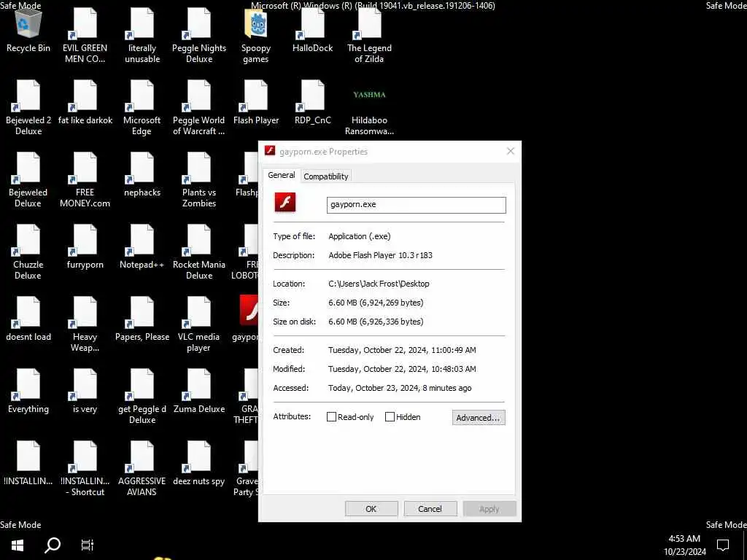Select the 'get Peggle d Deluxe' shortcut

click(x=142, y=397)
